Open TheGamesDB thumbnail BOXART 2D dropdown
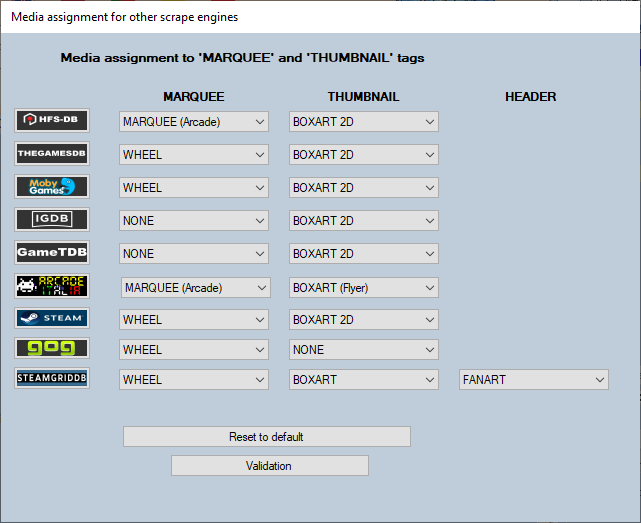Screen dimensions: 641x523 [x=363, y=155]
